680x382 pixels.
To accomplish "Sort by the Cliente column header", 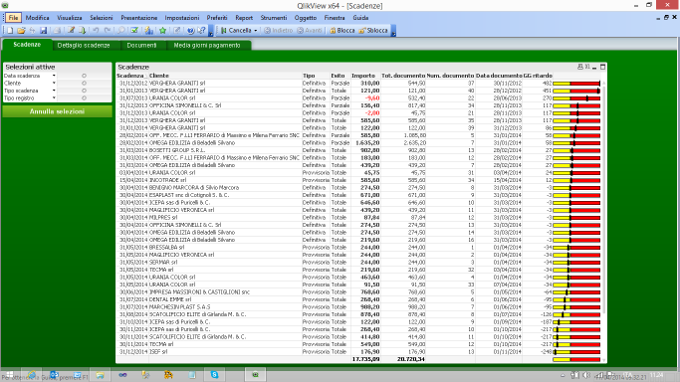I will (159, 75).
